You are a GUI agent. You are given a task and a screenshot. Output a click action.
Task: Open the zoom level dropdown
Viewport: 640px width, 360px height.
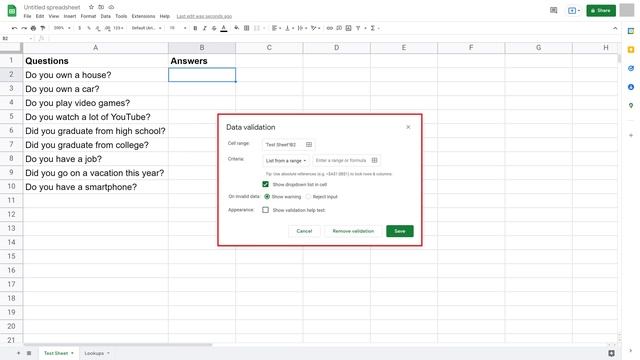pyautogui.click(x=62, y=28)
